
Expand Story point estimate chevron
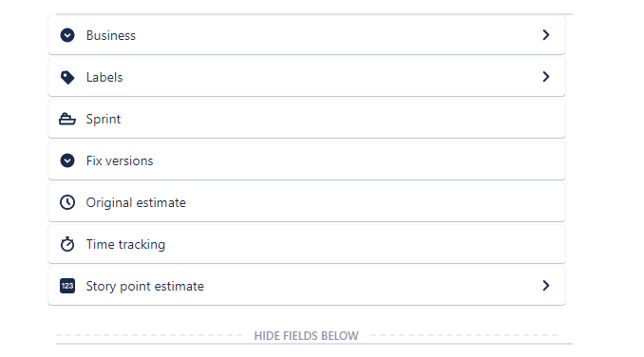click(546, 286)
